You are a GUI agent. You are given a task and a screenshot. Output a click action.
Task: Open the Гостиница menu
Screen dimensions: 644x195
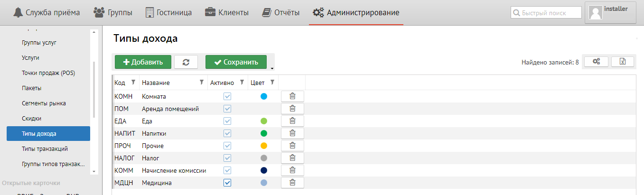coord(168,12)
